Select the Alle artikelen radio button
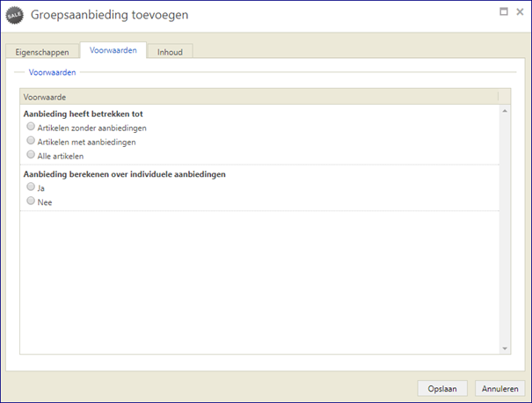The image size is (532, 403). pos(31,155)
